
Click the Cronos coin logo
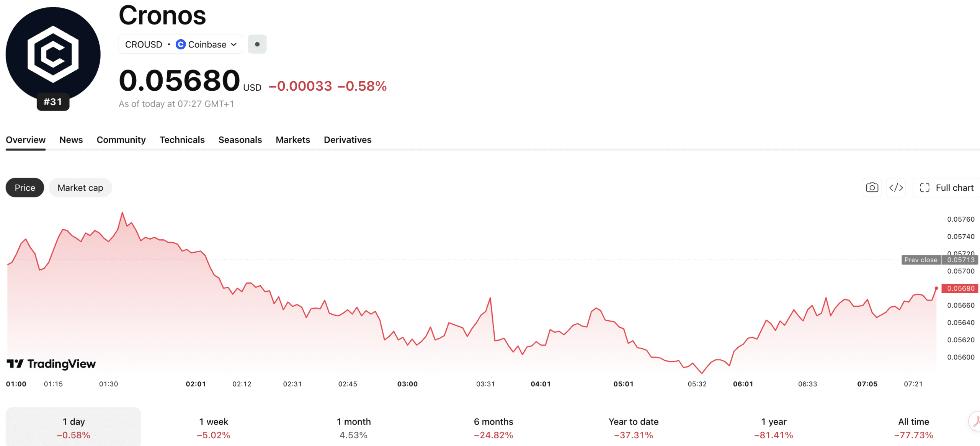53,54
